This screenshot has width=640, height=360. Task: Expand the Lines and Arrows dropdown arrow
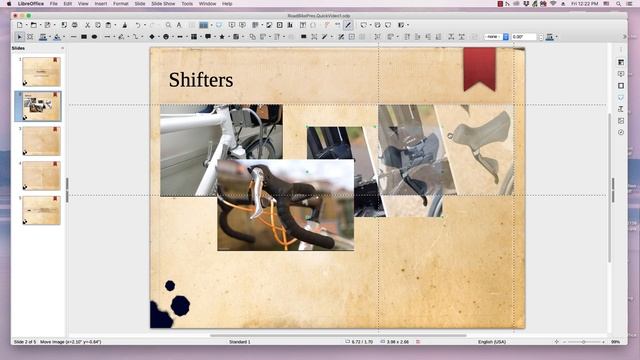click(114, 37)
